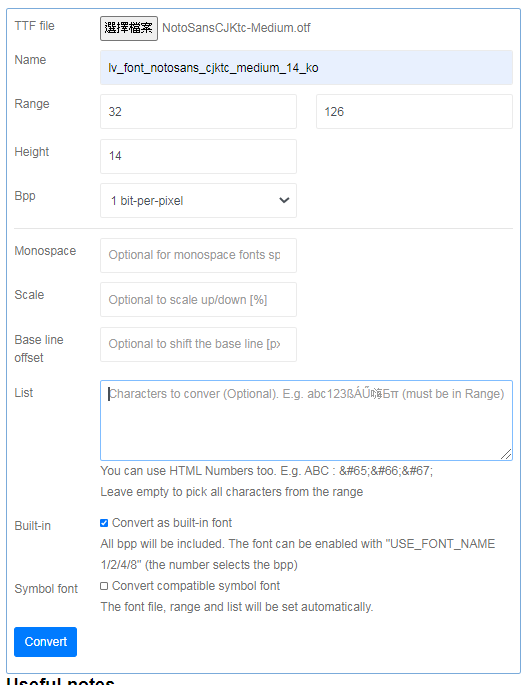The image size is (531, 685).
Task: Click the Scale up/down percent field
Action: (x=198, y=300)
